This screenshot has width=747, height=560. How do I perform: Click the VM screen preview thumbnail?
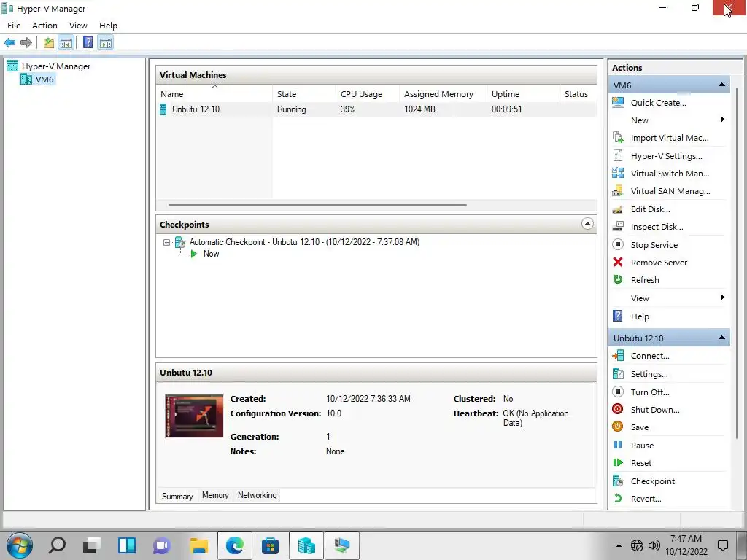(x=194, y=416)
